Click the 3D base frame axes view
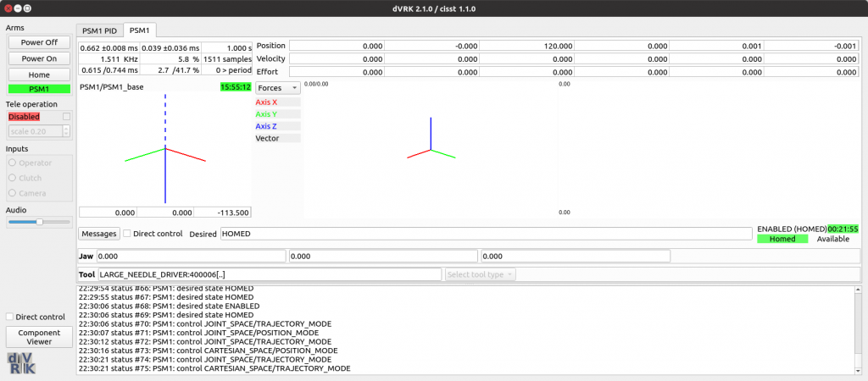 click(x=165, y=149)
